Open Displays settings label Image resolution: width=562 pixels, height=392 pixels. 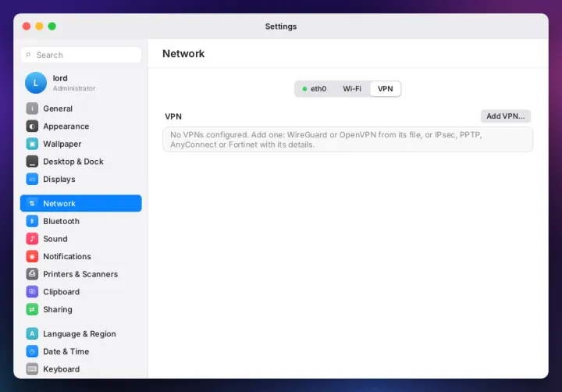59,180
